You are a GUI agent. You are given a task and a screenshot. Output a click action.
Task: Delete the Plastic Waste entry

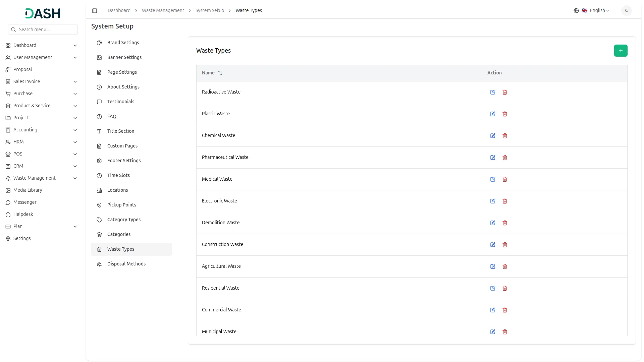(x=505, y=114)
